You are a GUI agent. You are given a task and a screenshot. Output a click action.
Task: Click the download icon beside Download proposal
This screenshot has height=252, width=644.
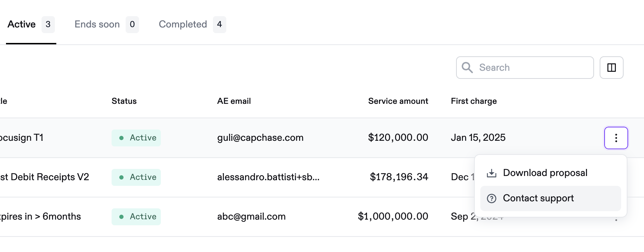(x=492, y=173)
